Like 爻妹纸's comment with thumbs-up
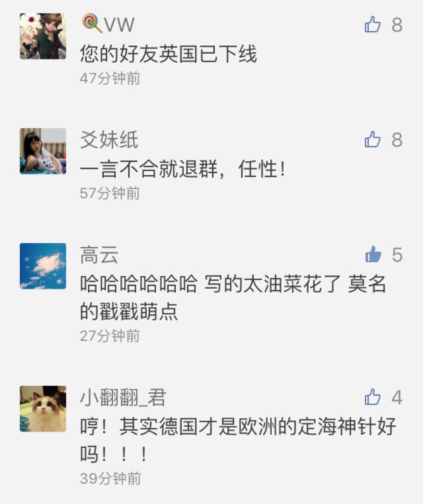Screen dimensions: 423x504 point(373,139)
